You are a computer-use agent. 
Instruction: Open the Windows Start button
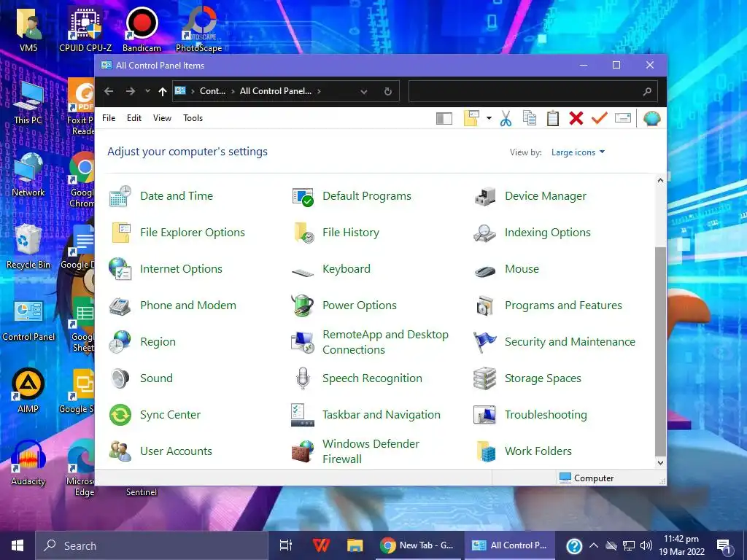(18, 545)
